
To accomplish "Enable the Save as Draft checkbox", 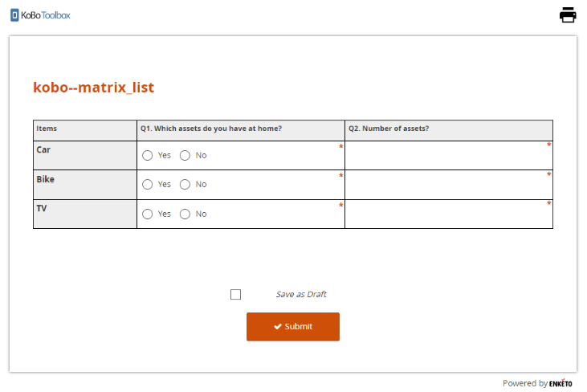I will tap(235, 294).
